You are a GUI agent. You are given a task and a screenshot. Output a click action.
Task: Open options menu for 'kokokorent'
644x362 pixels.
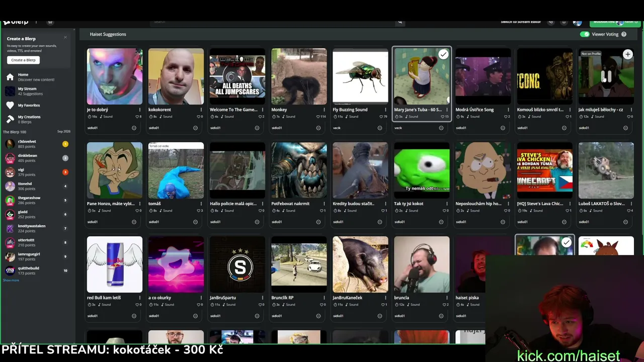(201, 110)
